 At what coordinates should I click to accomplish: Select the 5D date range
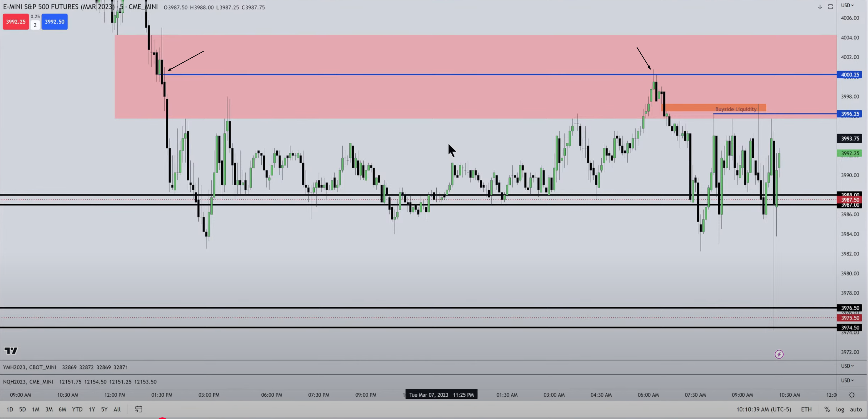tap(23, 409)
